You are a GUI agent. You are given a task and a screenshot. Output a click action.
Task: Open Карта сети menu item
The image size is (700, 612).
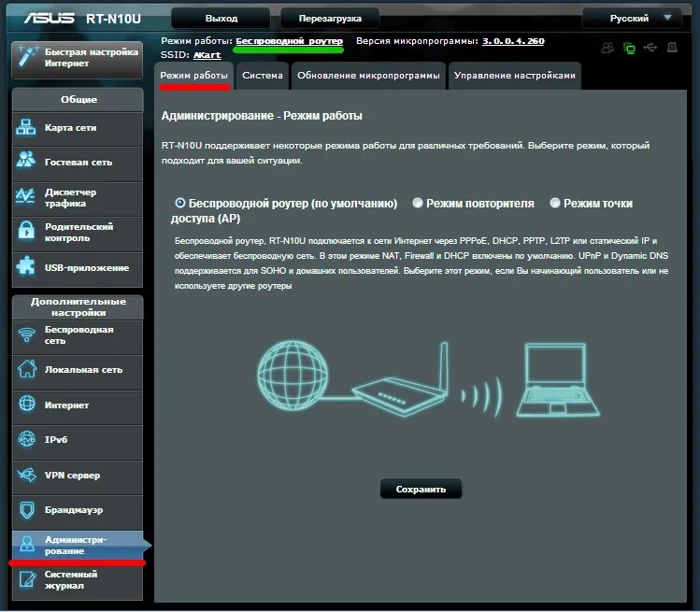coord(78,128)
